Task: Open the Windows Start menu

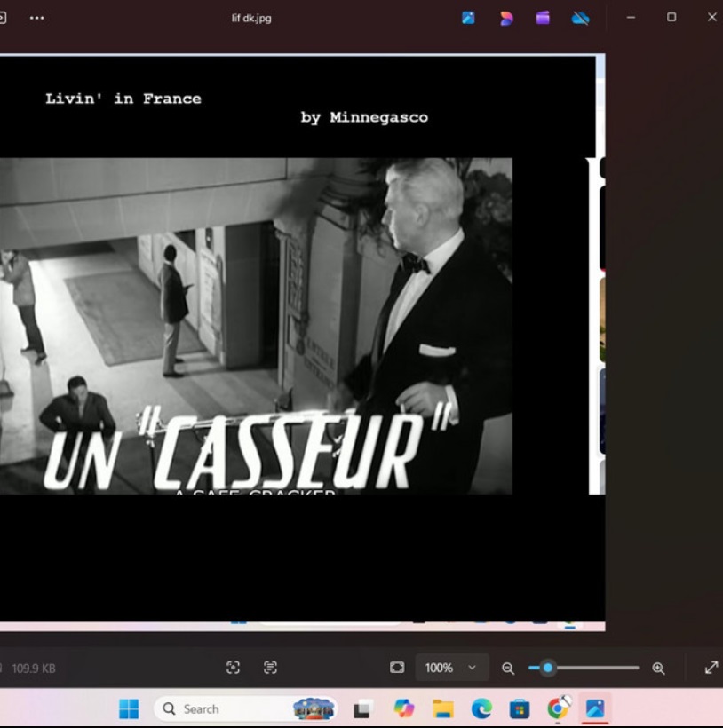Action: pyautogui.click(x=129, y=709)
